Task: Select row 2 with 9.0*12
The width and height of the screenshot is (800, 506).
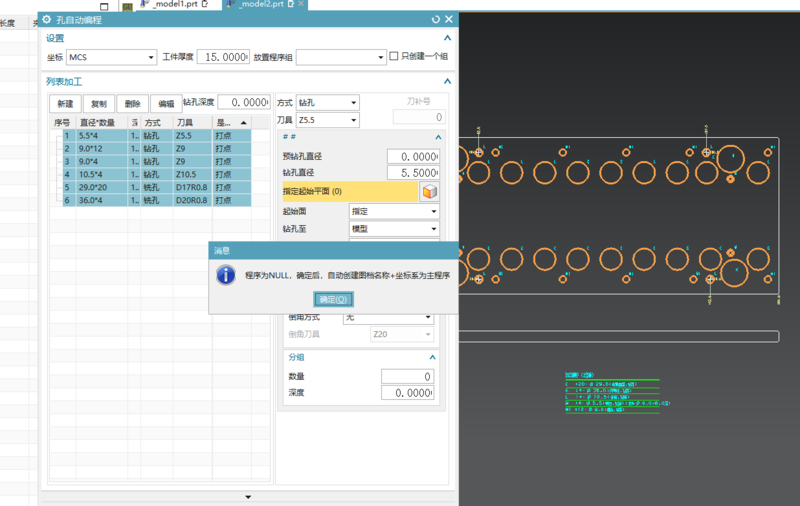Action: (x=157, y=148)
